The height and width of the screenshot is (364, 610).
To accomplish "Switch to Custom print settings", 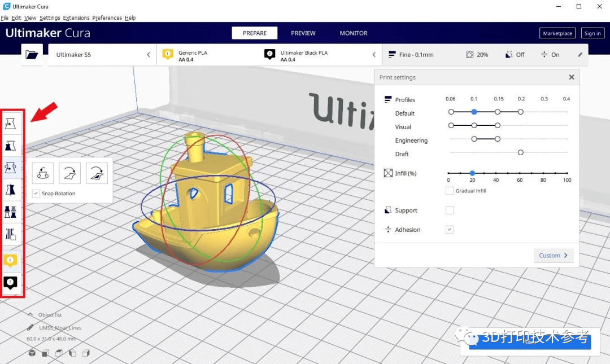I will tap(554, 256).
